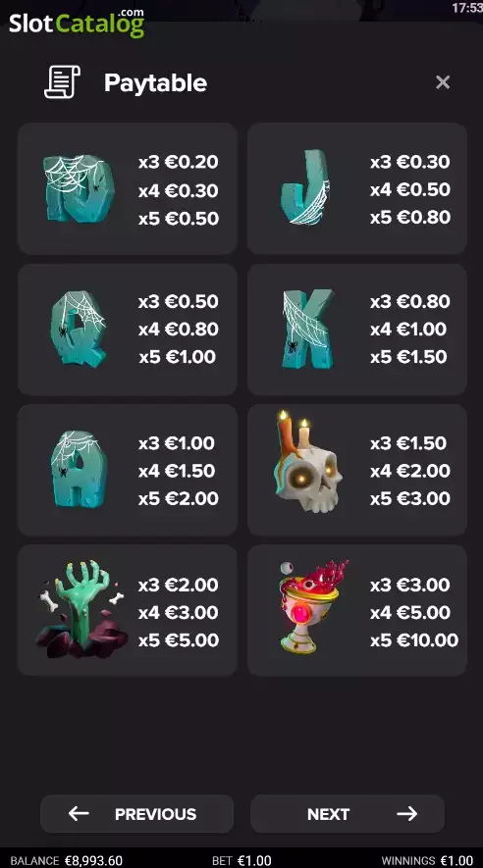Select the cobweb number 10 symbol
The width and height of the screenshot is (483, 868).
click(79, 188)
